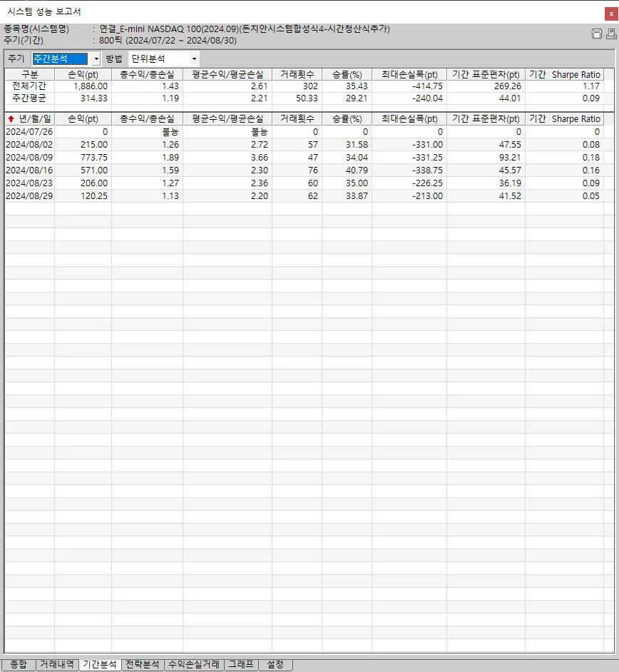Open the 방법 dropdown showing 단위분석
The image size is (619, 672).
(163, 59)
